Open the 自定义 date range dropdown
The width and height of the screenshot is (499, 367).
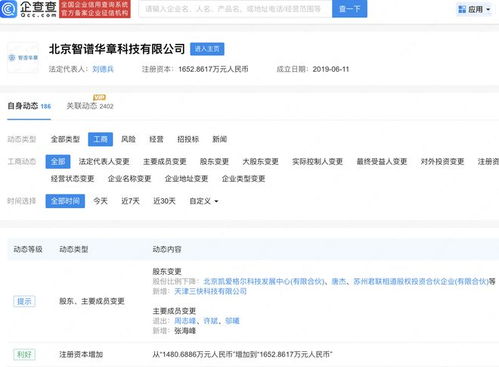pos(204,201)
